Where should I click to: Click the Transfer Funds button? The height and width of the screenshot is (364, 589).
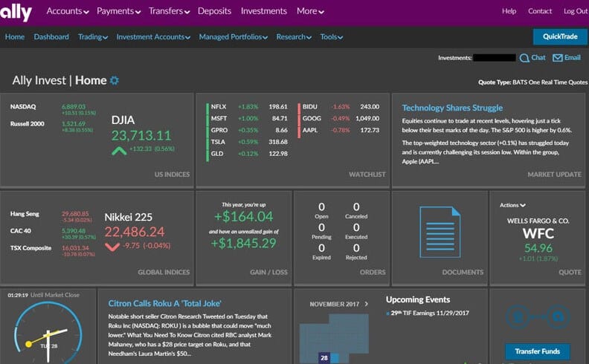[x=537, y=351]
